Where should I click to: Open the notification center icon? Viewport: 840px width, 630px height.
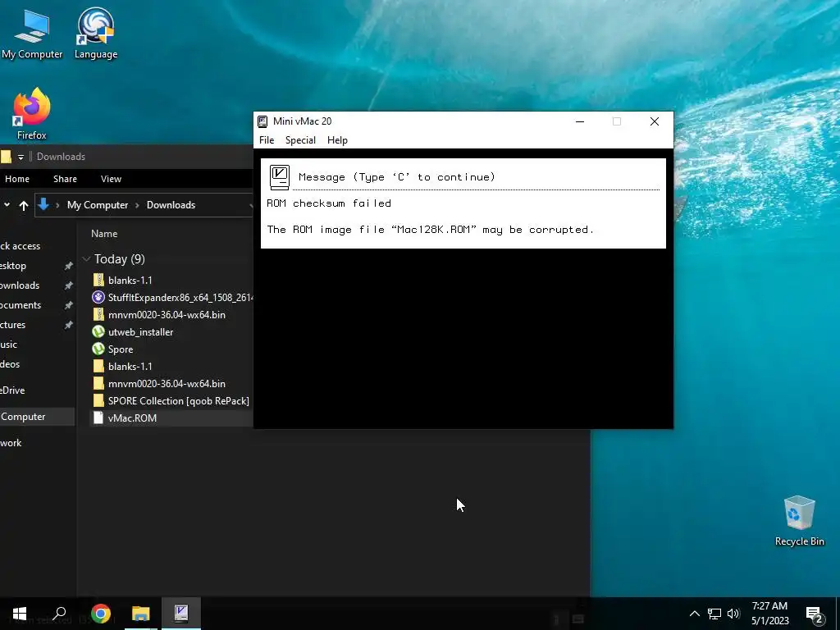[815, 614]
